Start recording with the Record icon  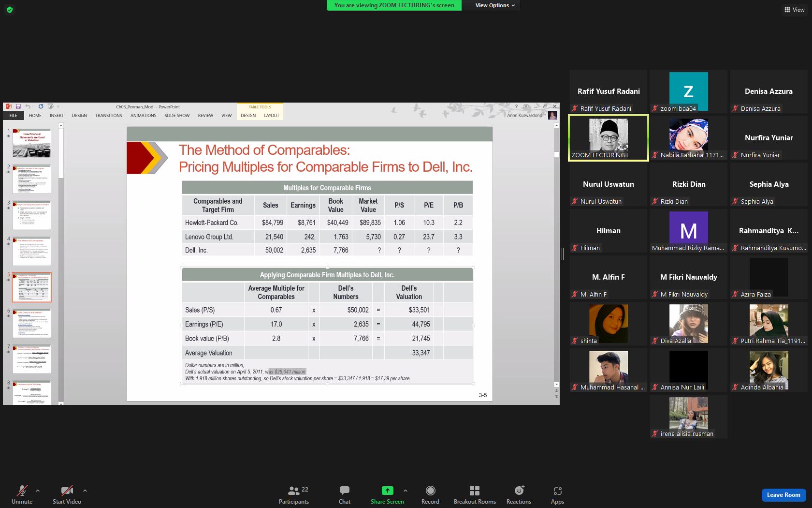pyautogui.click(x=431, y=491)
